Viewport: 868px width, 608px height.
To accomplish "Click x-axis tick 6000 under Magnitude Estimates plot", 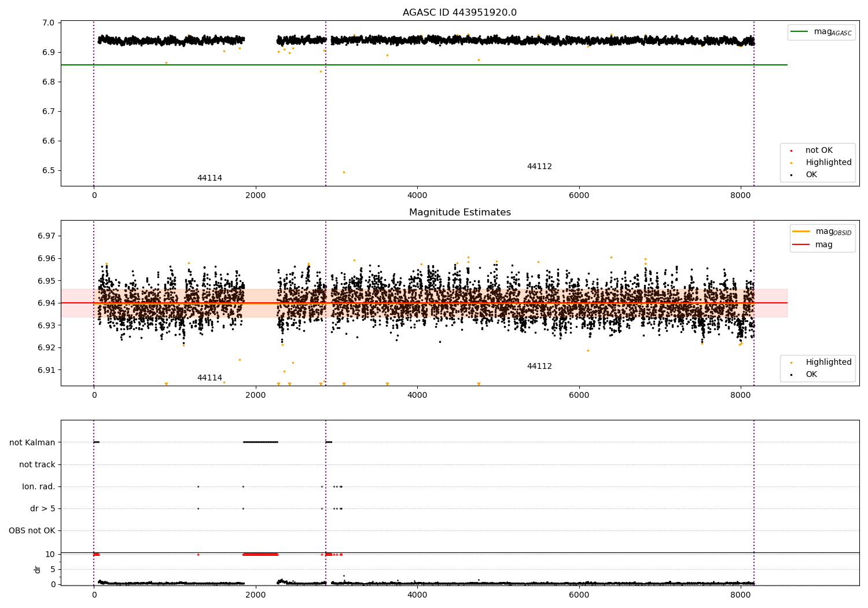I will coord(579,395).
